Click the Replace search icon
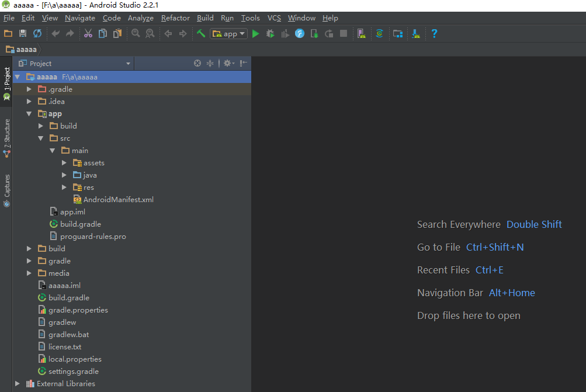The image size is (586, 392). pyautogui.click(x=150, y=34)
